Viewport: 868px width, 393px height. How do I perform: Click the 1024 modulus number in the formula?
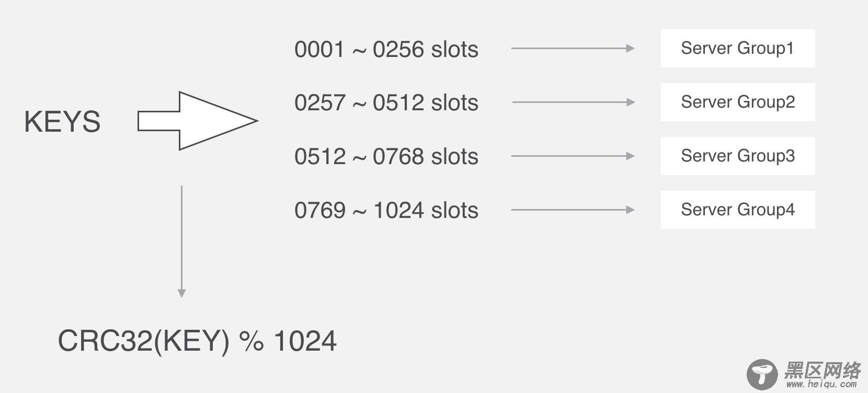point(305,341)
